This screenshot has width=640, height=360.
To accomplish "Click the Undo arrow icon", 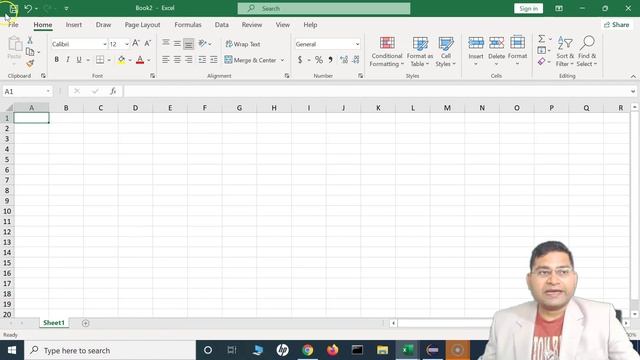I will [x=28, y=8].
